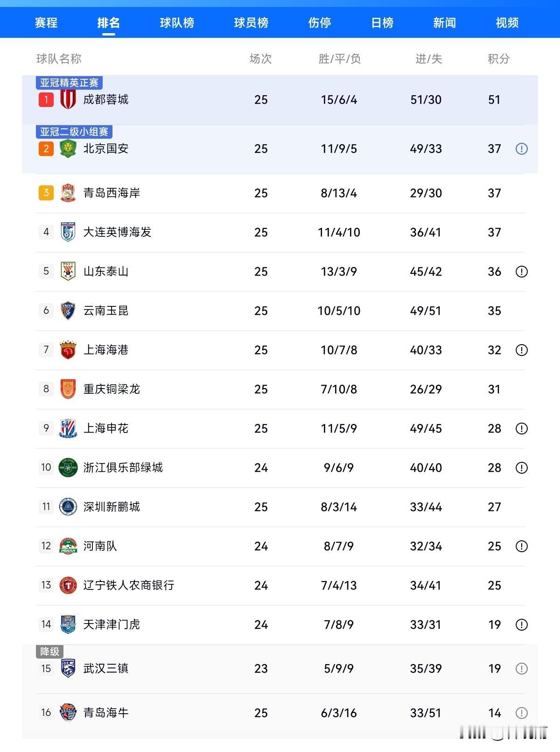This screenshot has width=560, height=752.
Task: Open team 山东泰山
Action: click(x=106, y=271)
